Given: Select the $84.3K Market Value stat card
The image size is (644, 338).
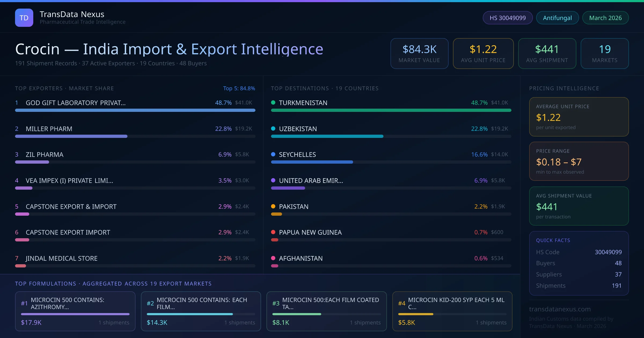Looking at the screenshot, I should pos(419,53).
